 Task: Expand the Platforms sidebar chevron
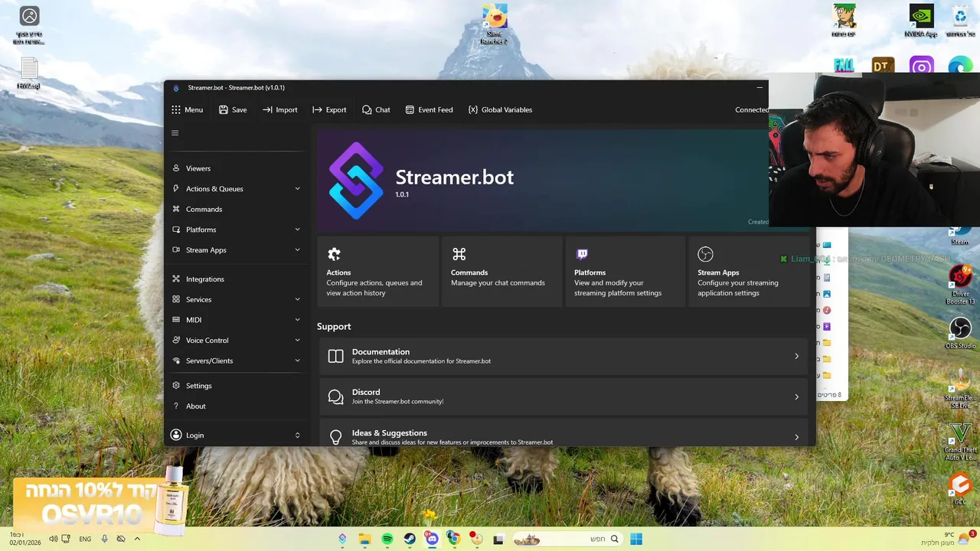[x=298, y=230]
